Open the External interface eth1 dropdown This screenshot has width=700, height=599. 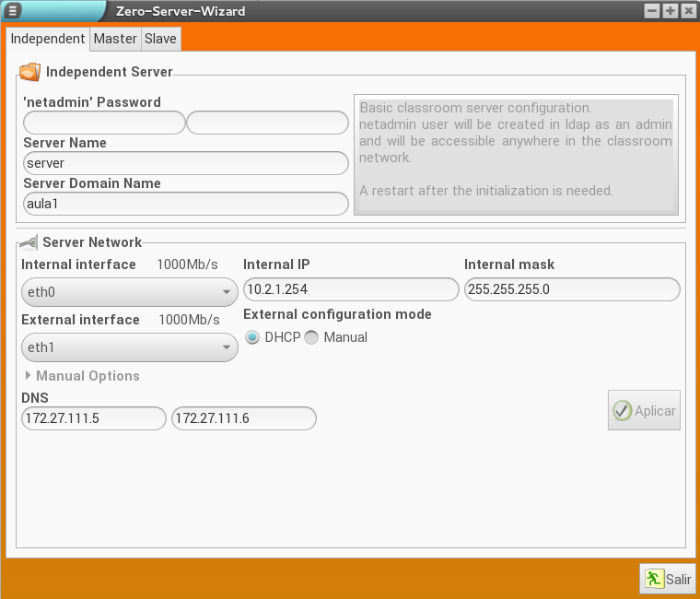[x=129, y=347]
